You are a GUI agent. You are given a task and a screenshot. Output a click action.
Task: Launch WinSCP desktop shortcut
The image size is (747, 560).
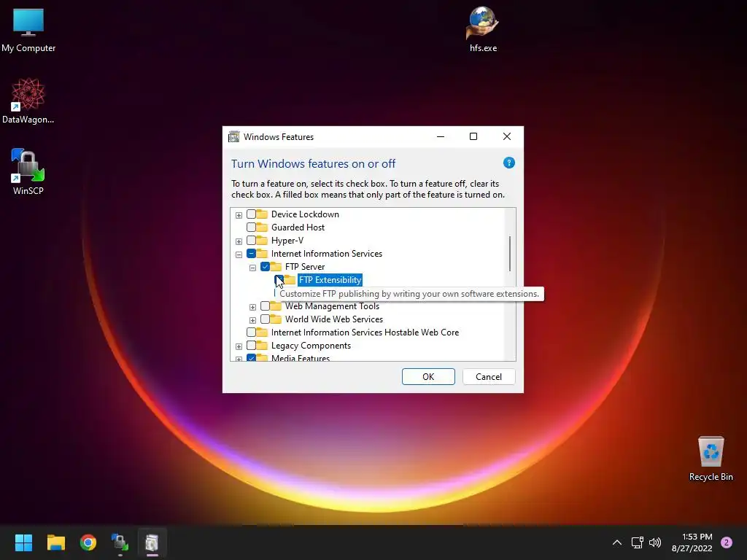click(28, 171)
